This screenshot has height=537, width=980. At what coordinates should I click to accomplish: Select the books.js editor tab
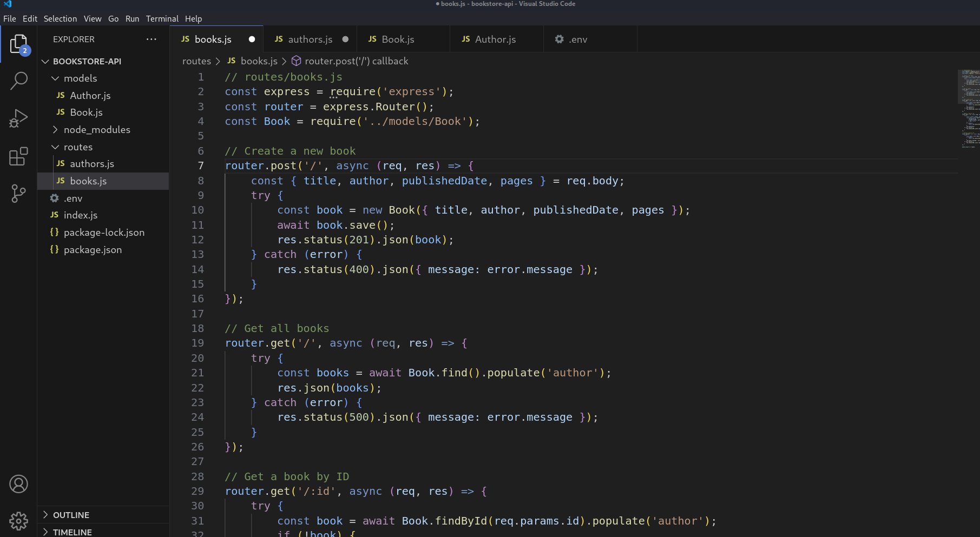pyautogui.click(x=216, y=39)
